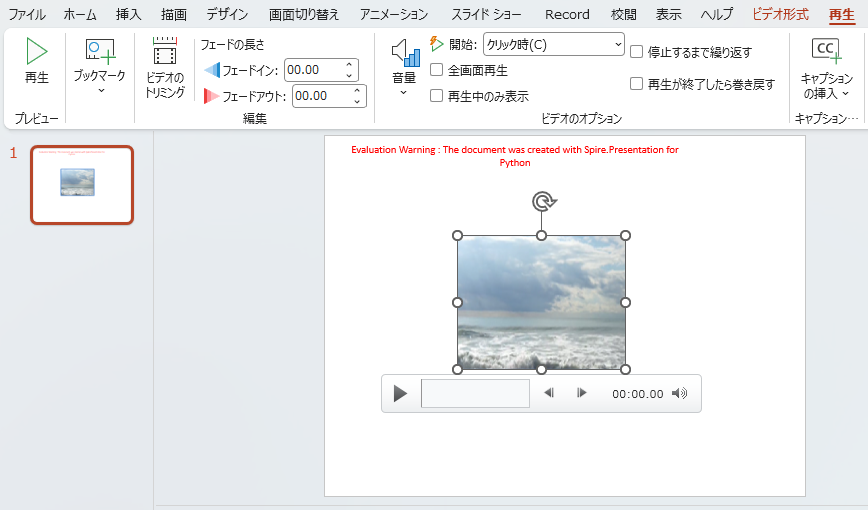The width and height of the screenshot is (868, 510).
Task: Switch to the 挿入 tab
Action: click(x=128, y=14)
